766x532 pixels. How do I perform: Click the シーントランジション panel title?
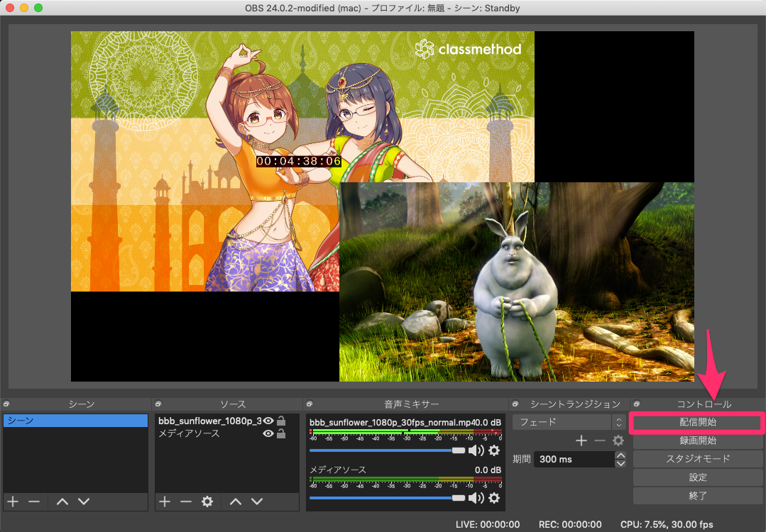point(576,404)
